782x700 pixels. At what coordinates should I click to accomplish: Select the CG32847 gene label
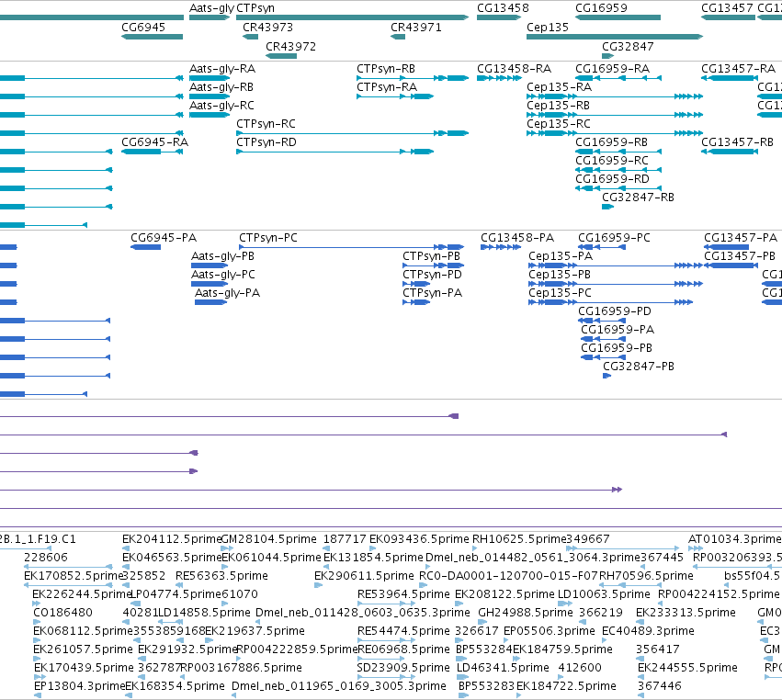(x=628, y=47)
